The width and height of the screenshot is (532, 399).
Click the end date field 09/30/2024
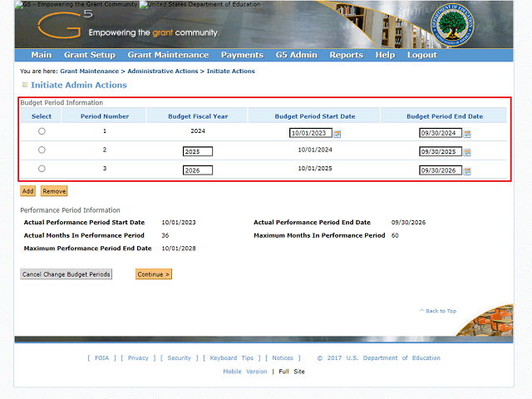(x=441, y=133)
